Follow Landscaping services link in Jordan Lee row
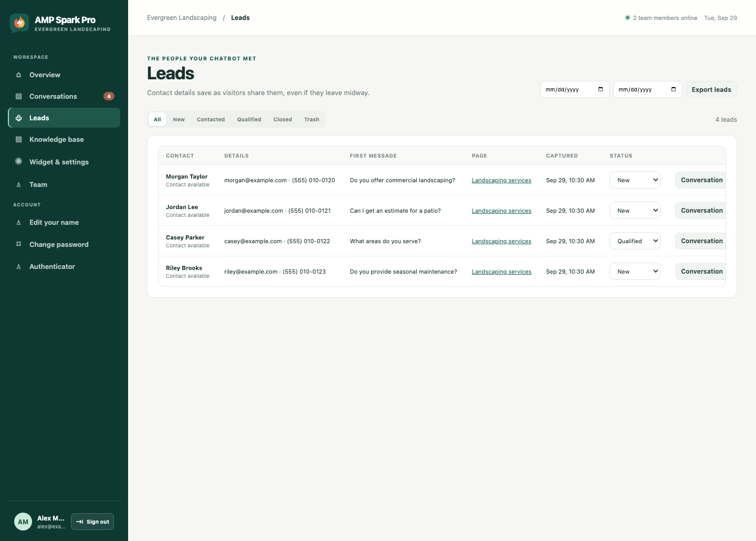756x541 pixels. pos(501,211)
